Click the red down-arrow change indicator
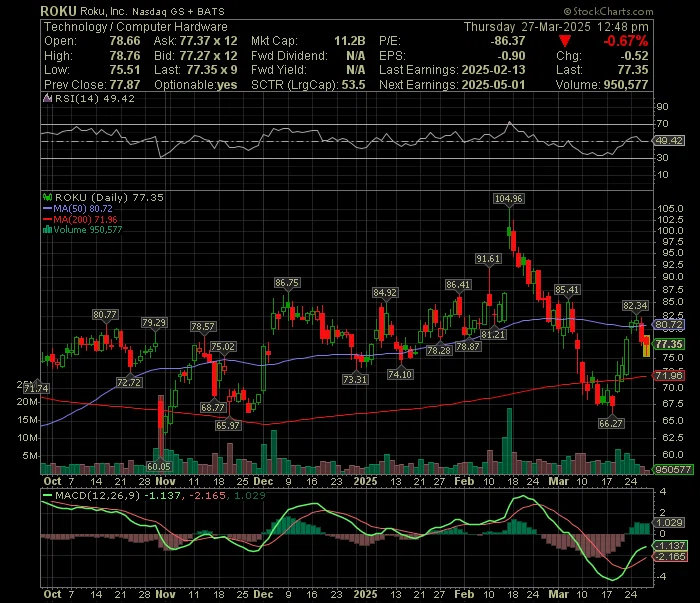Image resolution: width=700 pixels, height=603 pixels. pyautogui.click(x=565, y=42)
